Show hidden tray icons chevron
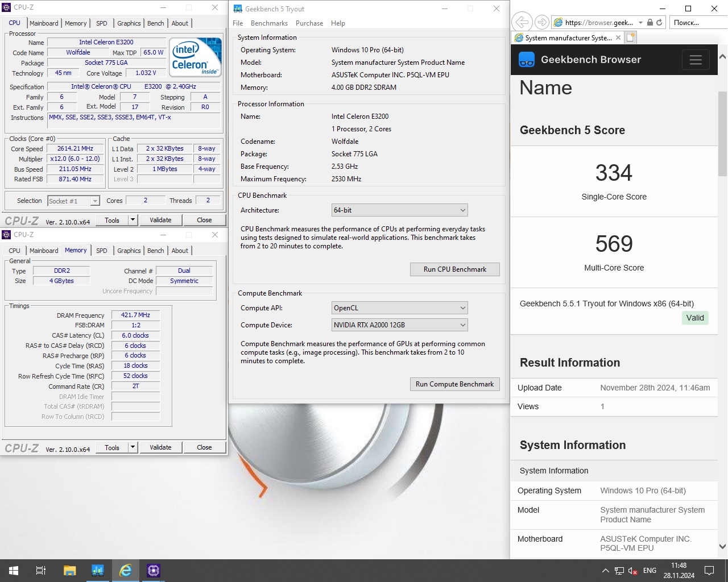 [605, 571]
